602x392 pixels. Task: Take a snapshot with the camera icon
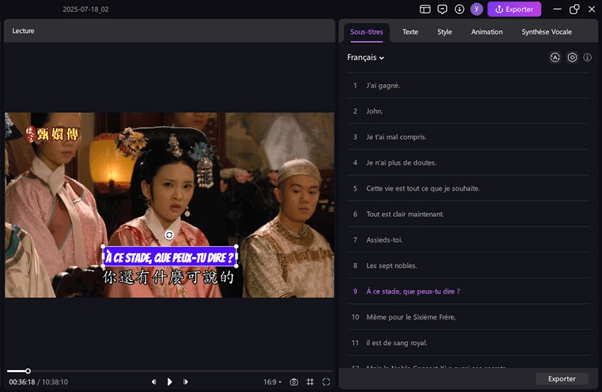[x=294, y=382]
